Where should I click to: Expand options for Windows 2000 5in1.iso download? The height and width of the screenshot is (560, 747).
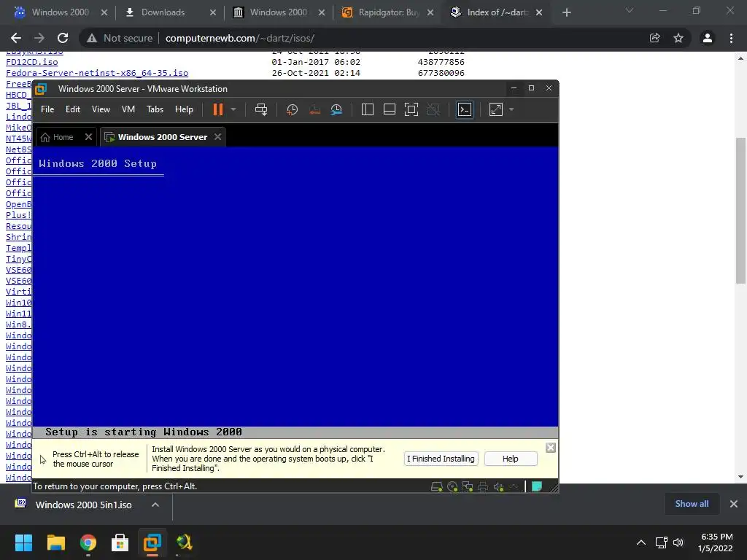pos(155,505)
